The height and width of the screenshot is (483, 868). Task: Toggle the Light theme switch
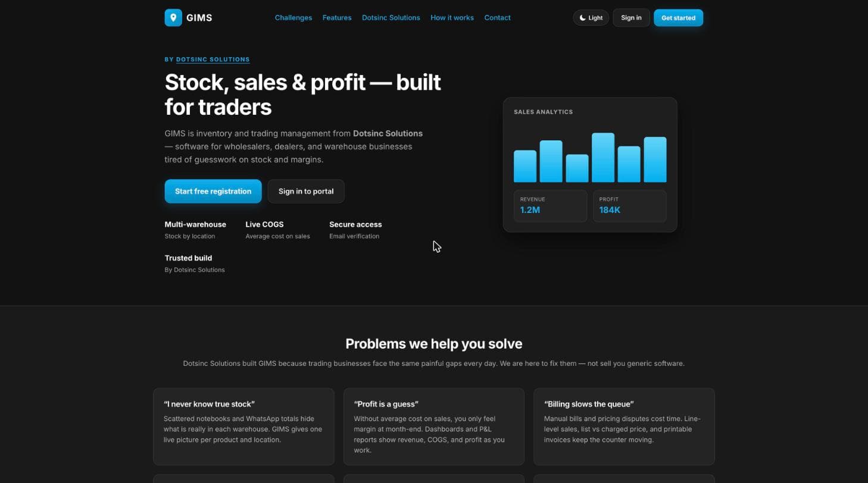click(x=591, y=18)
